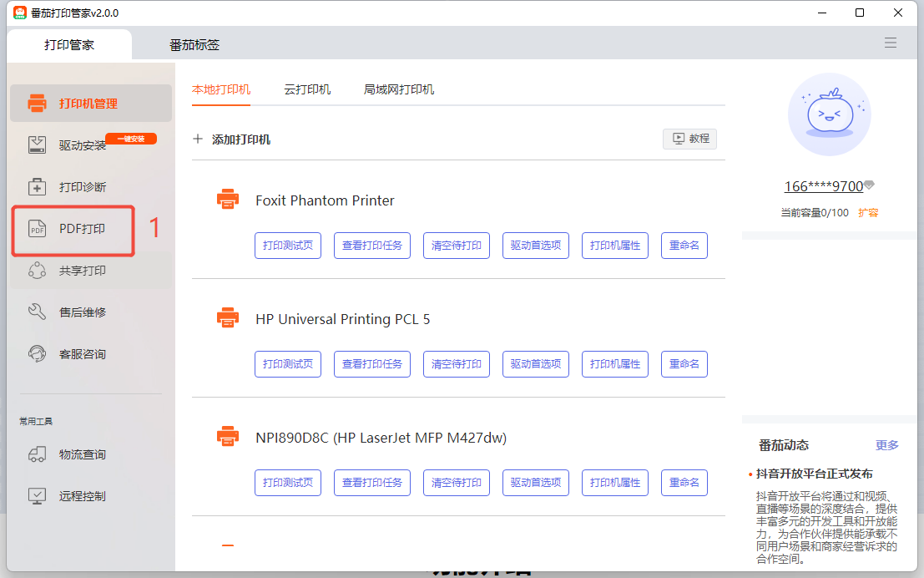Click the HP Universal Printing PCL 5 icon

click(228, 318)
